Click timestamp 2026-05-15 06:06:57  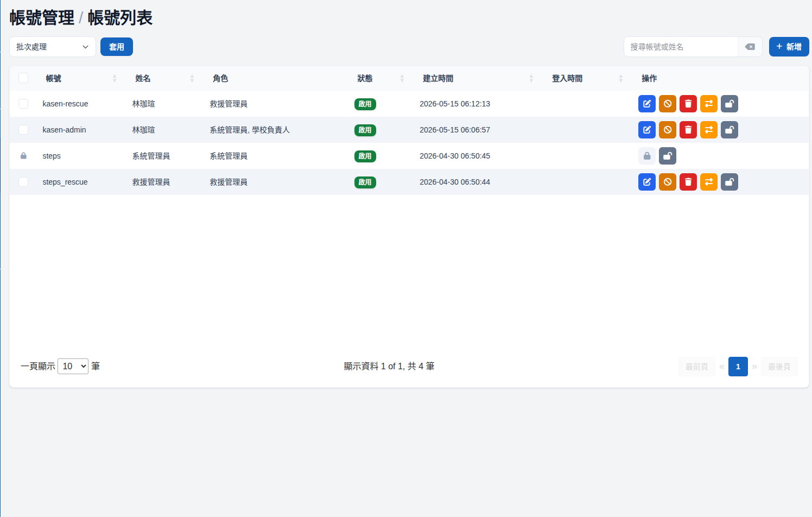pyautogui.click(x=455, y=130)
